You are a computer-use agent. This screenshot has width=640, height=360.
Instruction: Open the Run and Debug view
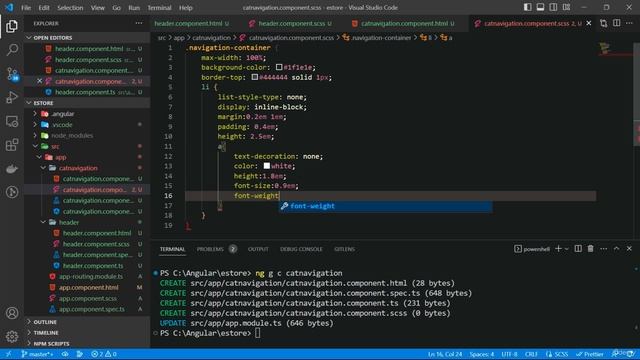pyautogui.click(x=12, y=97)
